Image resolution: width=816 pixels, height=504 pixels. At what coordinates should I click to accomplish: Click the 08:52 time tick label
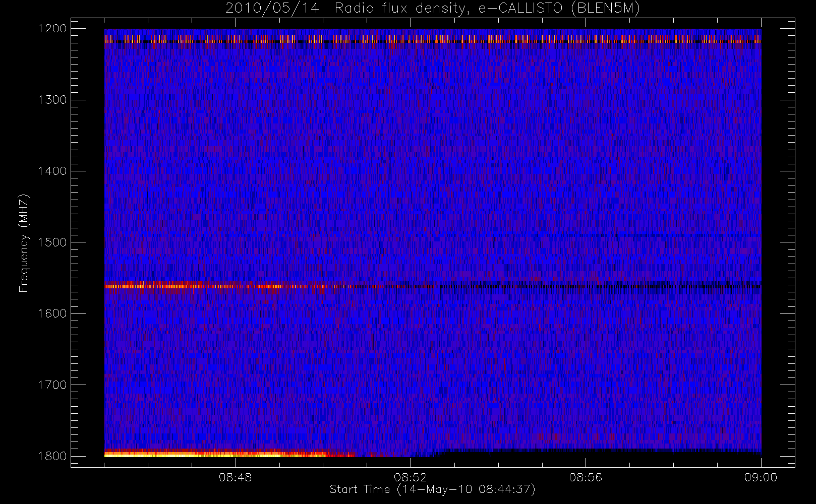411,477
